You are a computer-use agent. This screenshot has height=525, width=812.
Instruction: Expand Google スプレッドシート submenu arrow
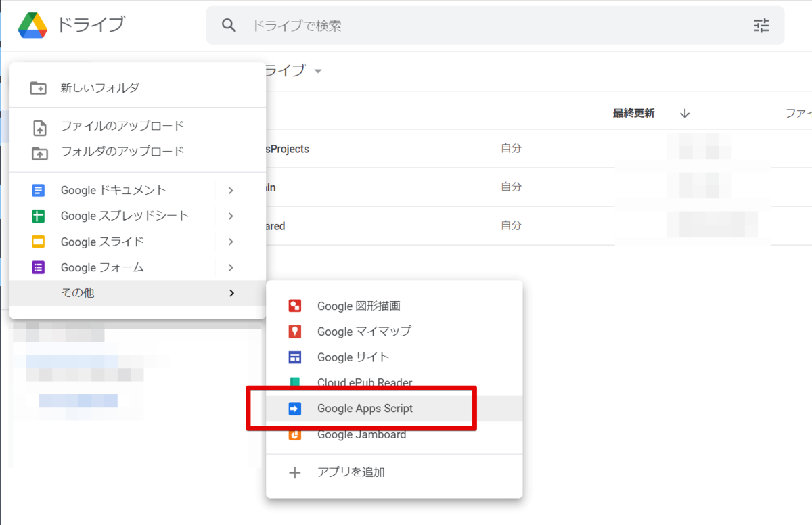tap(231, 216)
